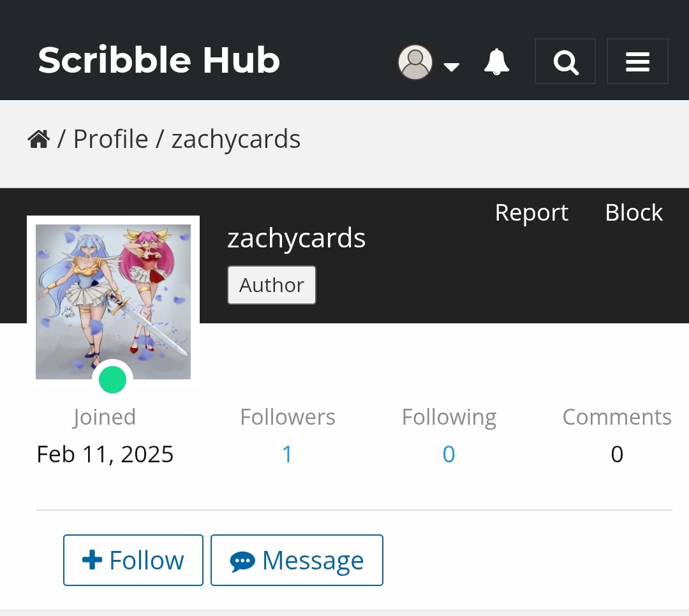Screen dimensions: 689x616
Task: Open the search magnifier button
Action: pyautogui.click(x=565, y=62)
